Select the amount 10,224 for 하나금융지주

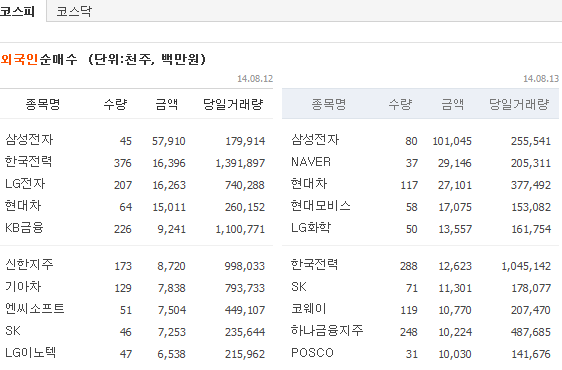[x=455, y=332]
